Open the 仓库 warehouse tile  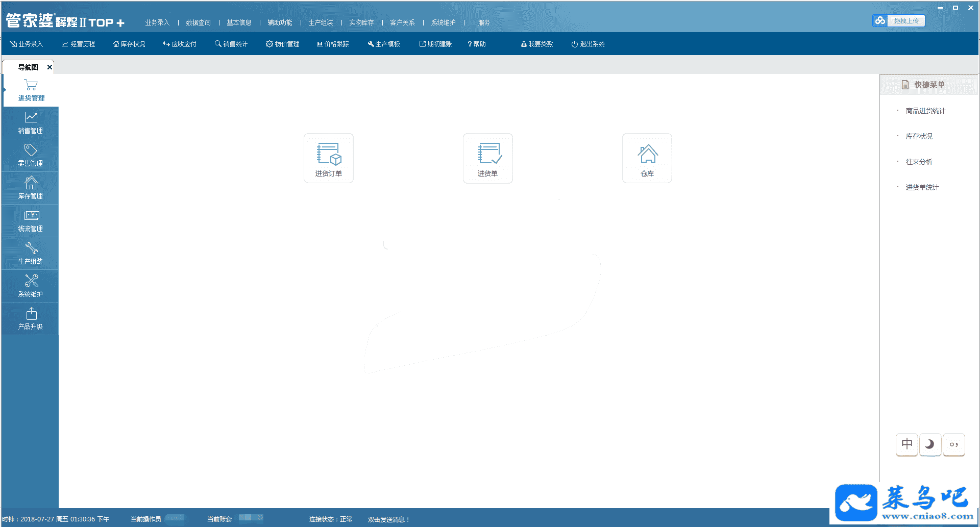click(x=647, y=158)
